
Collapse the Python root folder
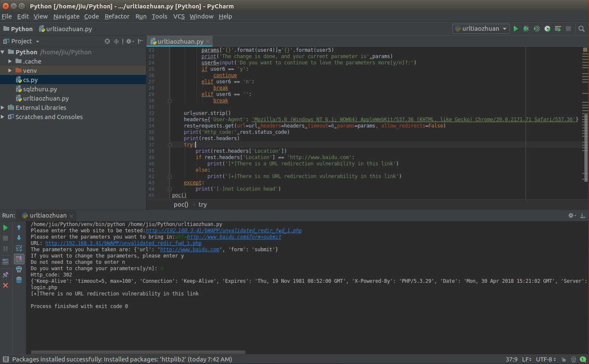(x=3, y=52)
